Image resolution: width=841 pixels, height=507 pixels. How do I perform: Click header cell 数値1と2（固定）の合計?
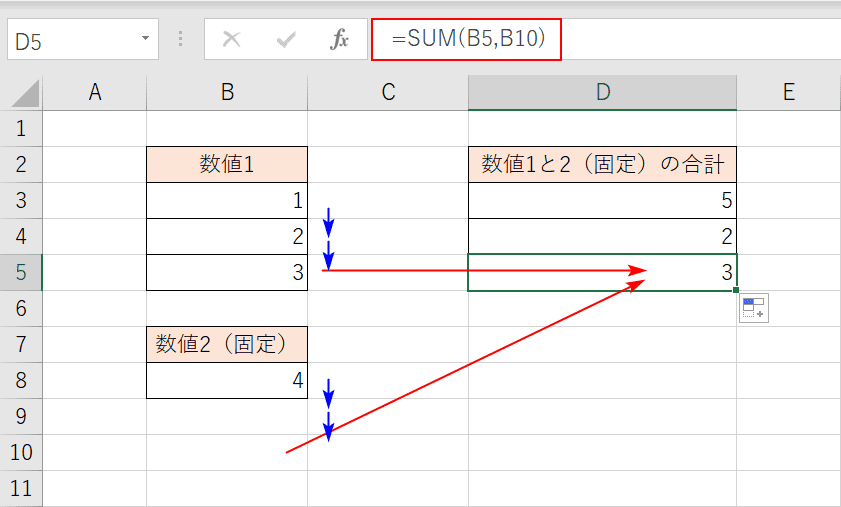(602, 164)
